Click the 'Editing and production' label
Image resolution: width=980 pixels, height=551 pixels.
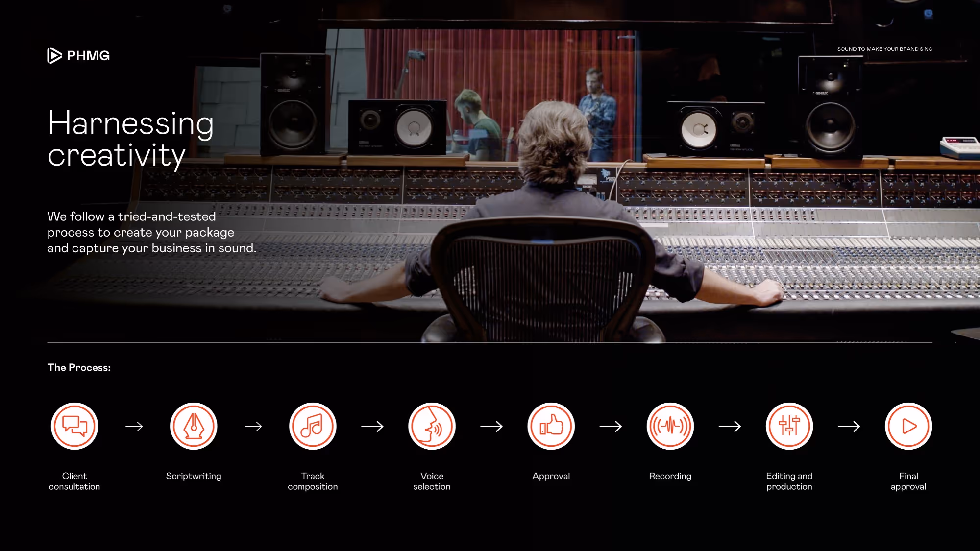[789, 481]
